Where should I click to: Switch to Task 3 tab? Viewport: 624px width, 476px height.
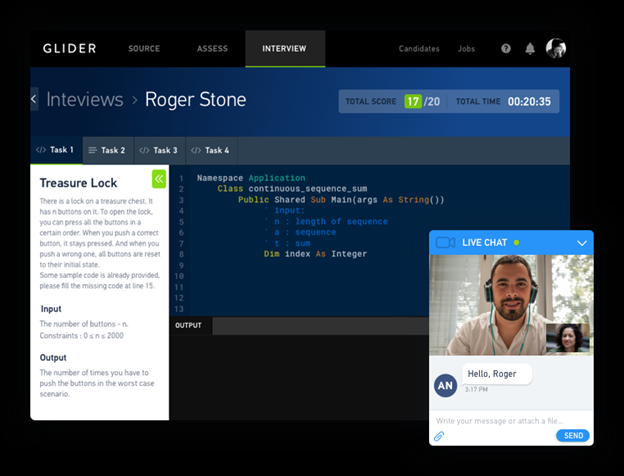159,150
